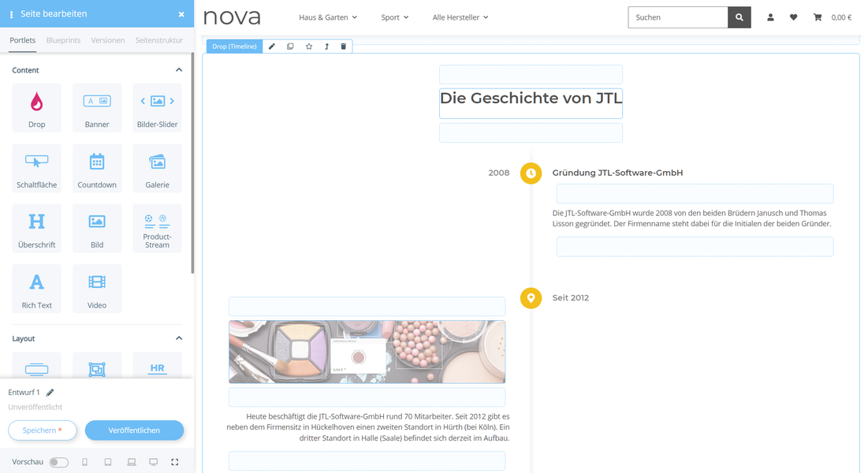Close the Seite bearbeiten panel
The width and height of the screenshot is (868, 473).
coord(181,14)
